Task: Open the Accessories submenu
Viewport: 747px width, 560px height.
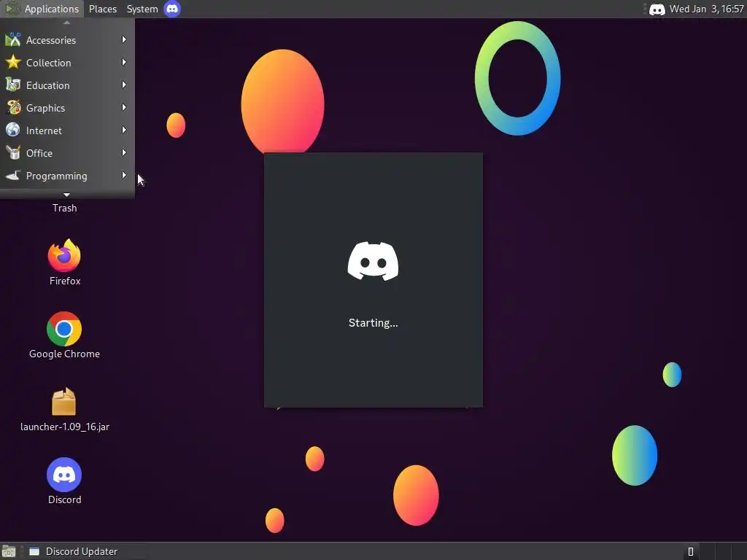Action: pos(66,40)
